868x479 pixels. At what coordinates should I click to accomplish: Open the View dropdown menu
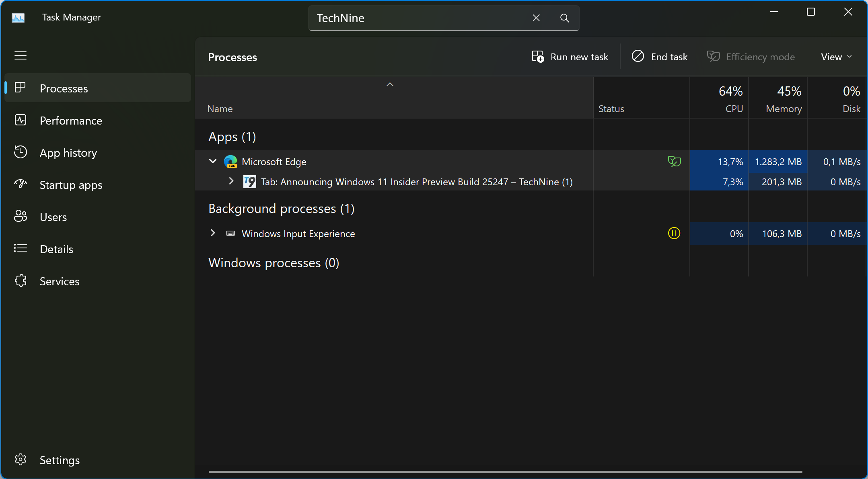(836, 57)
